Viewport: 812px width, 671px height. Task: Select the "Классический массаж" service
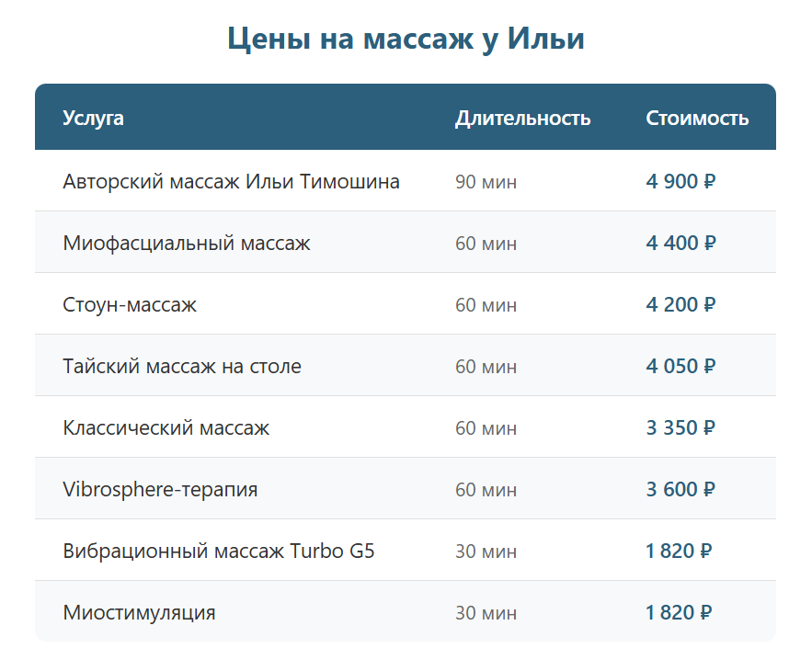[166, 428]
